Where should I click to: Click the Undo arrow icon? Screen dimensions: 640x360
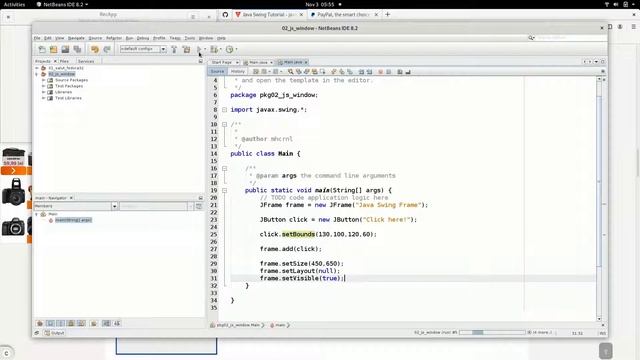(x=95, y=49)
